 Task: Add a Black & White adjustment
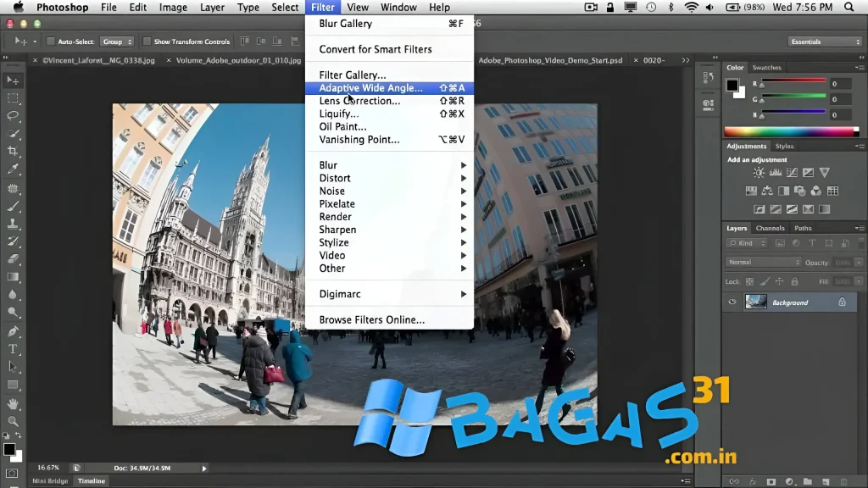783,191
